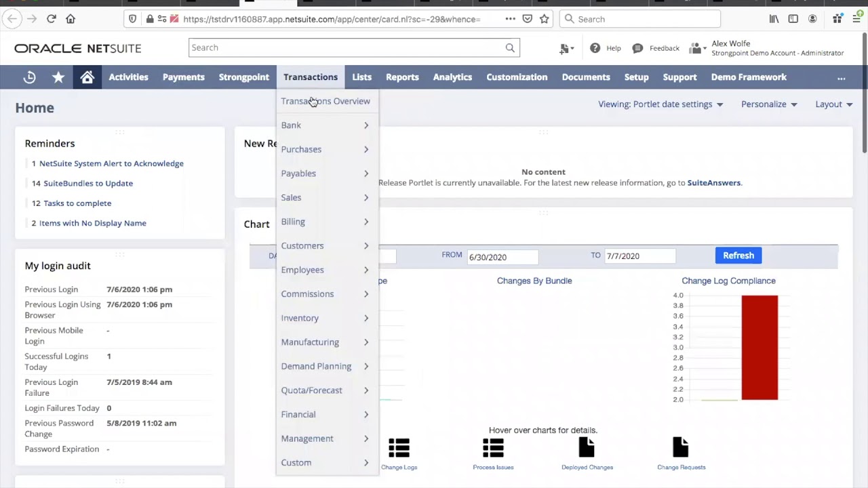Click the page vertical scrollbar
Viewport: 868px width, 488px height.
coord(865,91)
